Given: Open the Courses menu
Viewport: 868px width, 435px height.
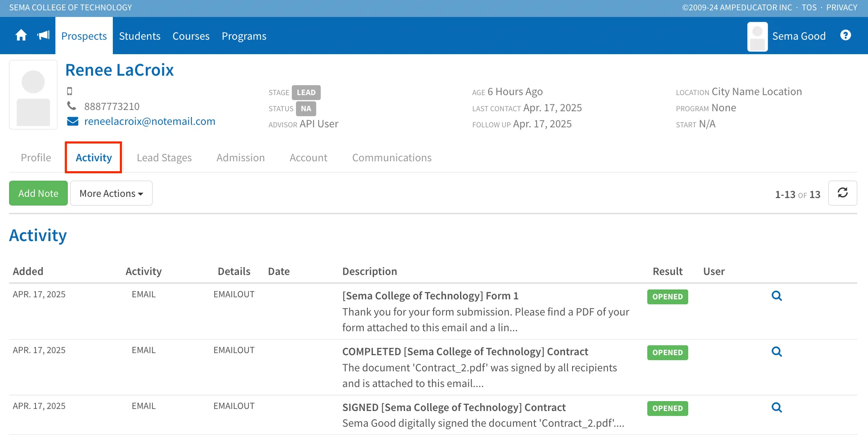Looking at the screenshot, I should pos(191,36).
